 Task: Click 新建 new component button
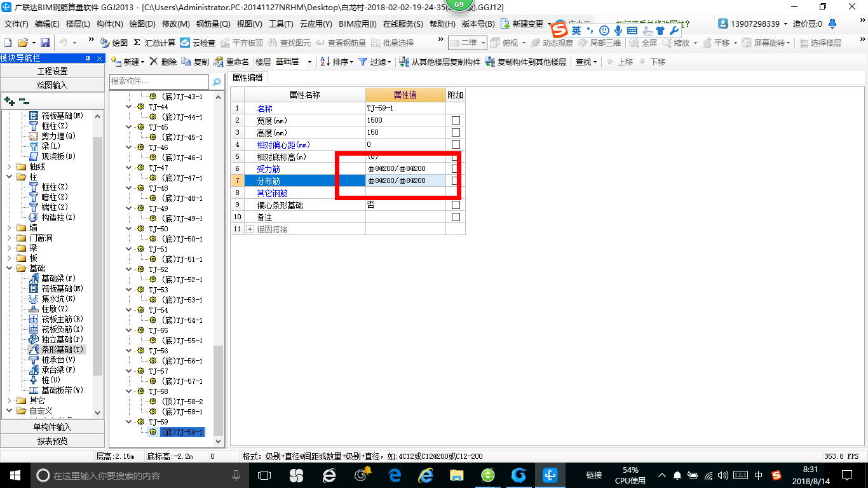(x=128, y=62)
